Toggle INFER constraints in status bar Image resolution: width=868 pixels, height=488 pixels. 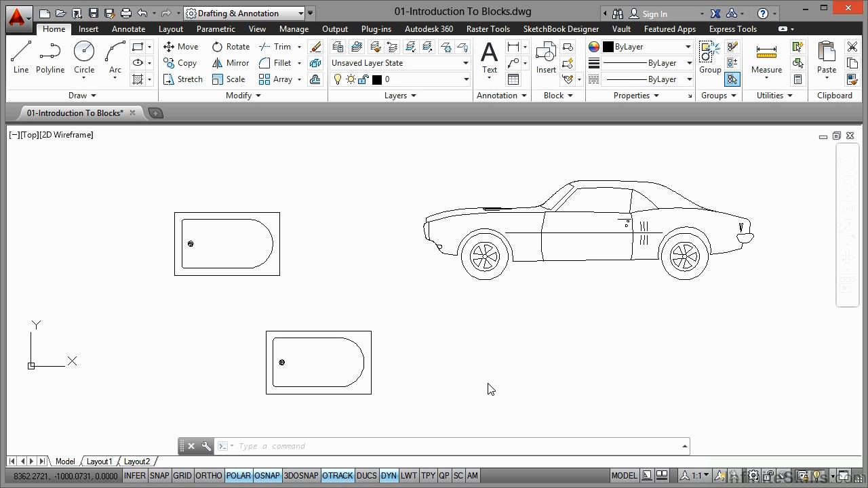[x=135, y=476]
